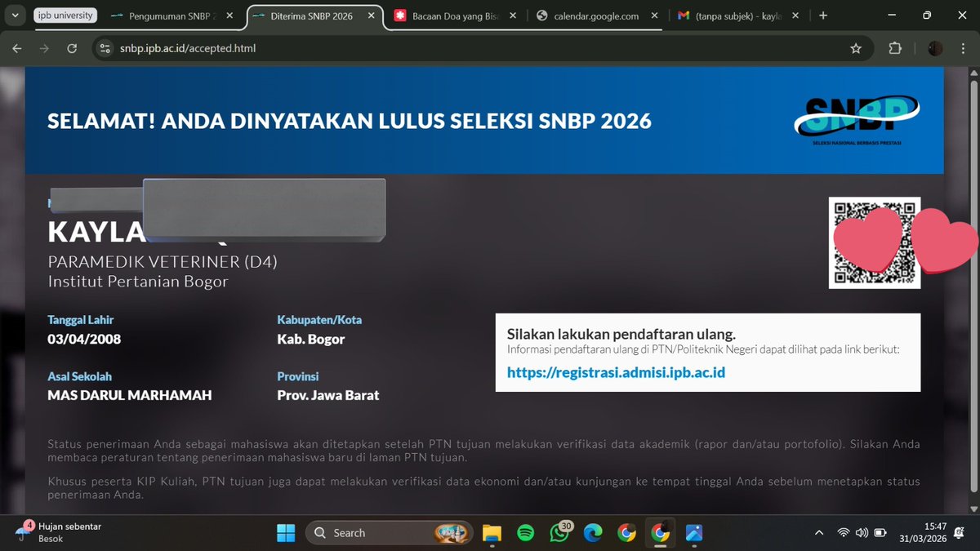Click the SELAMAT! ANDA DINYATAKAN LULUS heading

[350, 121]
